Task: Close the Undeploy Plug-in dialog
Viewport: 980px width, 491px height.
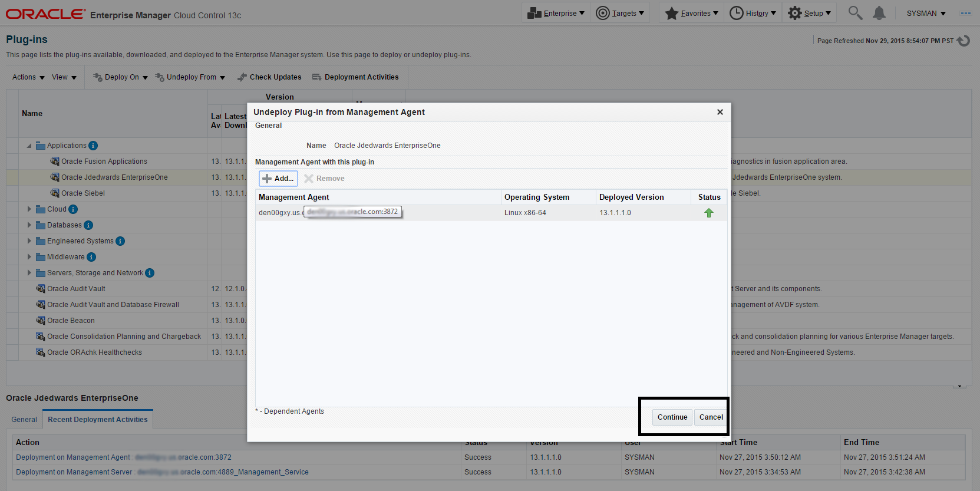Action: (720, 112)
